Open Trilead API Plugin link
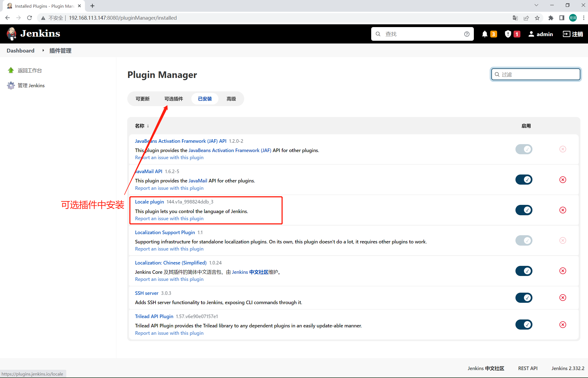This screenshot has width=588, height=378. tap(154, 316)
